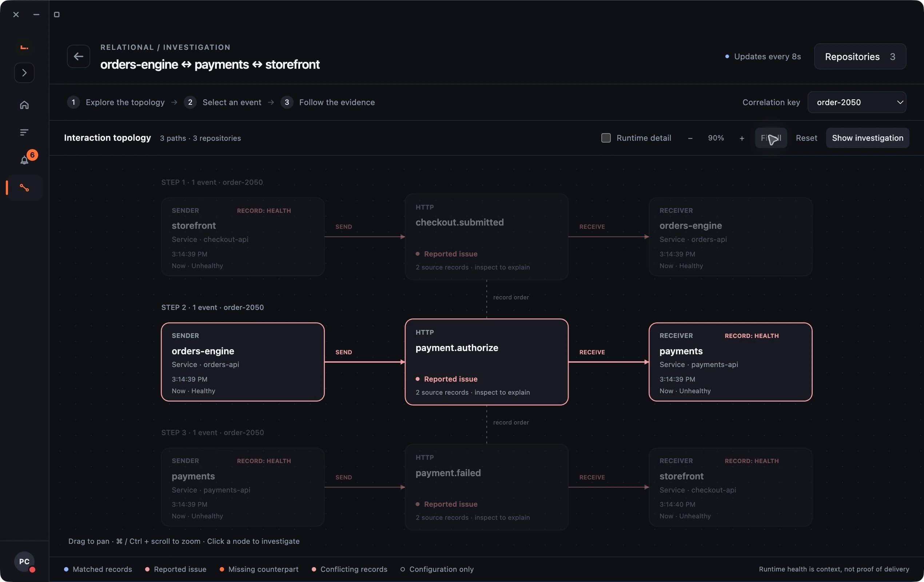Select the payment.authorize HTTP node
The height and width of the screenshot is (582, 924).
(x=486, y=362)
